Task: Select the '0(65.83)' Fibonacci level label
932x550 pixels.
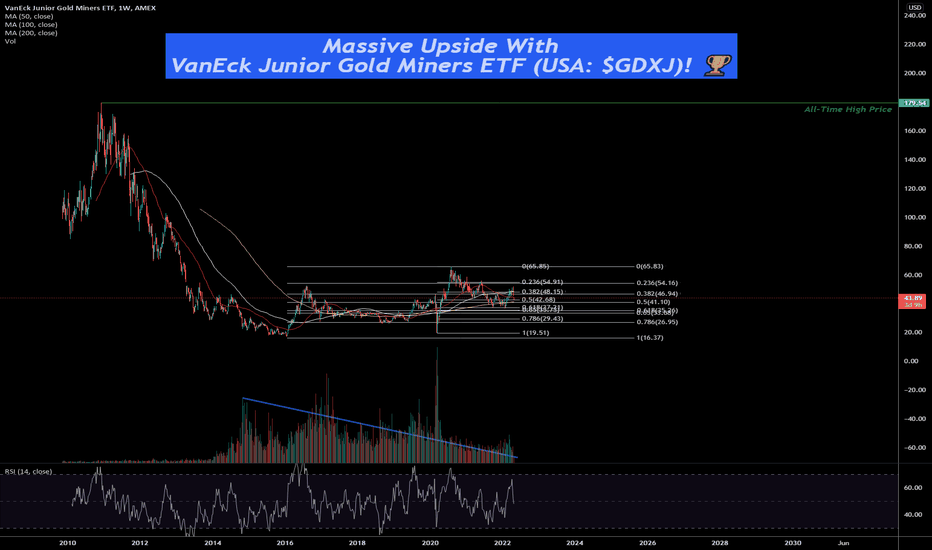Action: coord(650,266)
